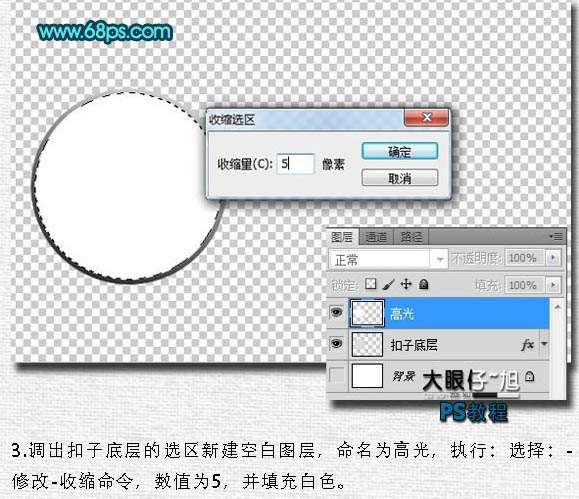Open the layers panel options menu
579x499 pixels.
(556, 236)
